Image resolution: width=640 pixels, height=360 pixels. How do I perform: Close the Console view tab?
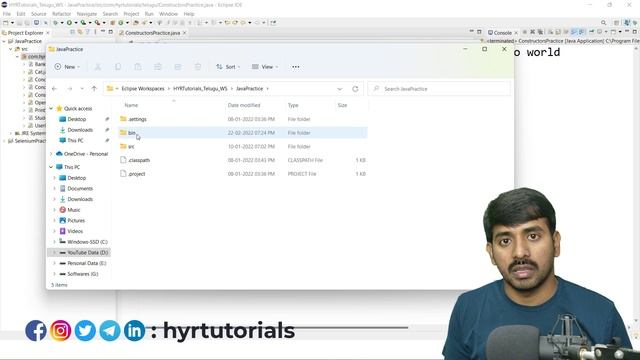(516, 33)
